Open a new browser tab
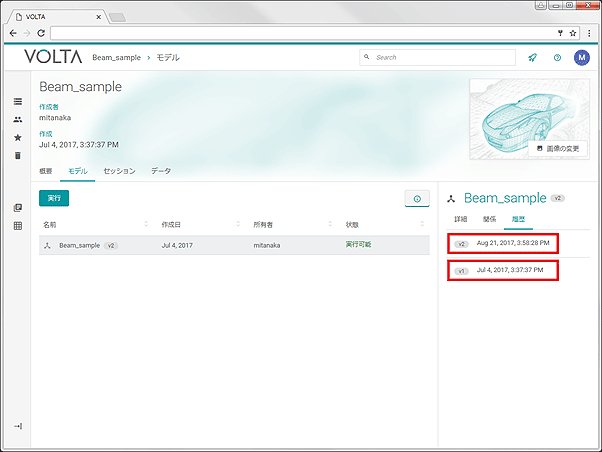 [x=117, y=17]
